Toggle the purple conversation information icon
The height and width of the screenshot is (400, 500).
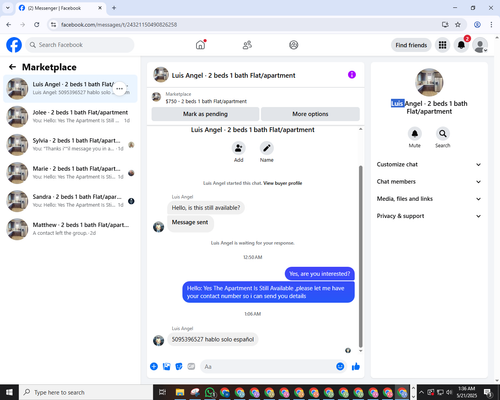(x=352, y=75)
